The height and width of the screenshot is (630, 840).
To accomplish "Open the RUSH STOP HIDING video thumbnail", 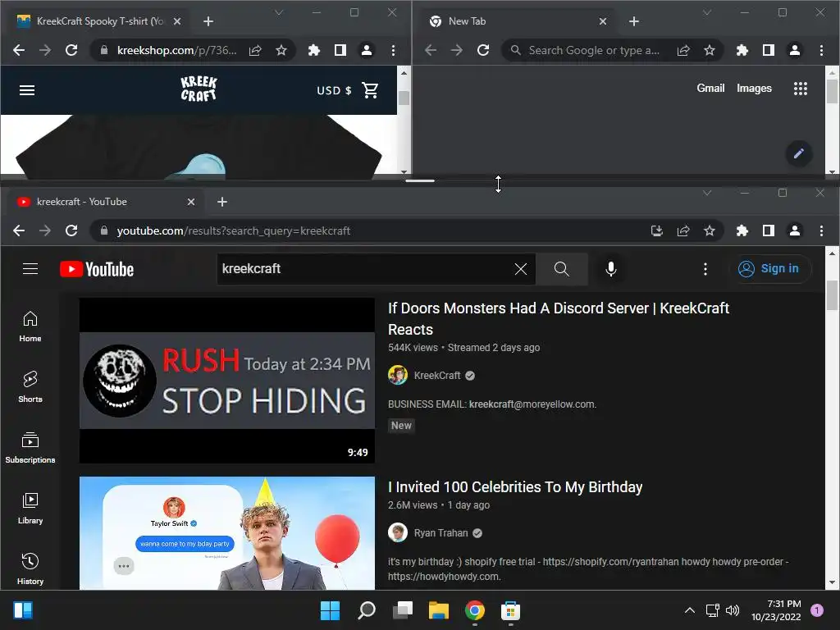I will (227, 381).
